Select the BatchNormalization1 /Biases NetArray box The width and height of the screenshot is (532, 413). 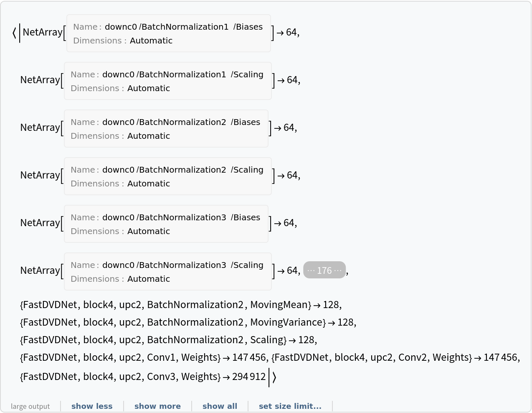tap(168, 33)
